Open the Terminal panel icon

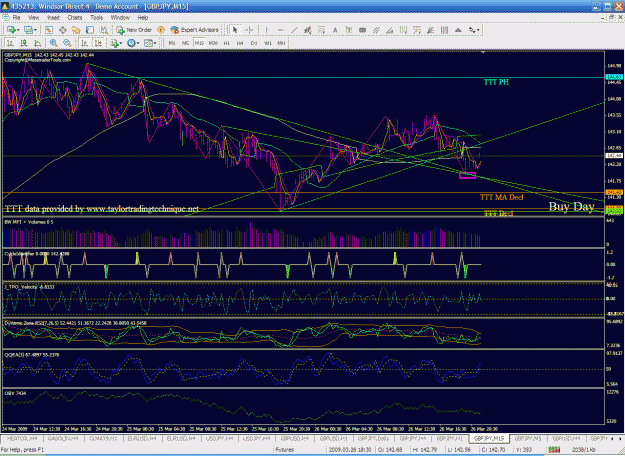90,30
